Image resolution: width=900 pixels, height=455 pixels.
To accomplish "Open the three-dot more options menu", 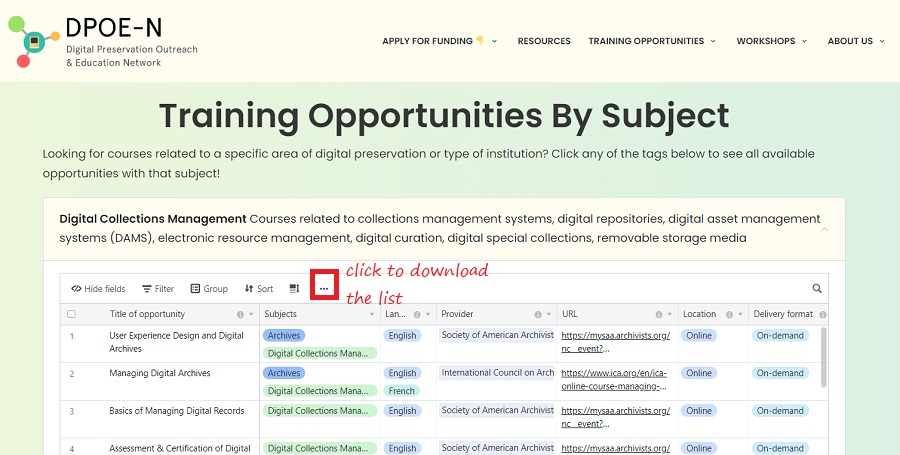I will tap(323, 288).
